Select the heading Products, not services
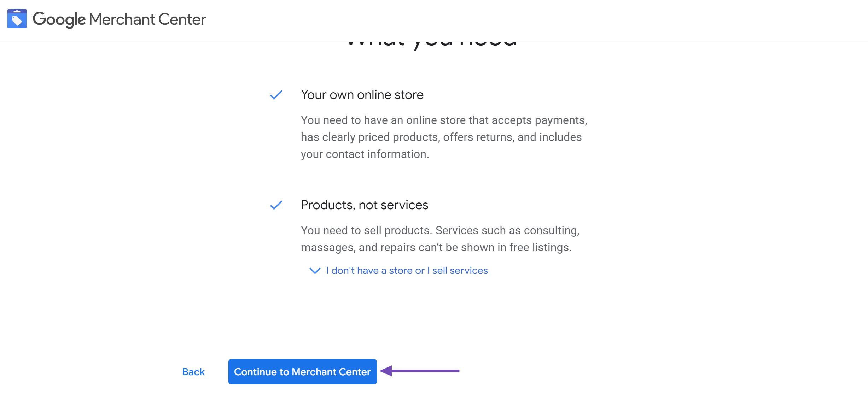The image size is (868, 395). pyautogui.click(x=365, y=205)
